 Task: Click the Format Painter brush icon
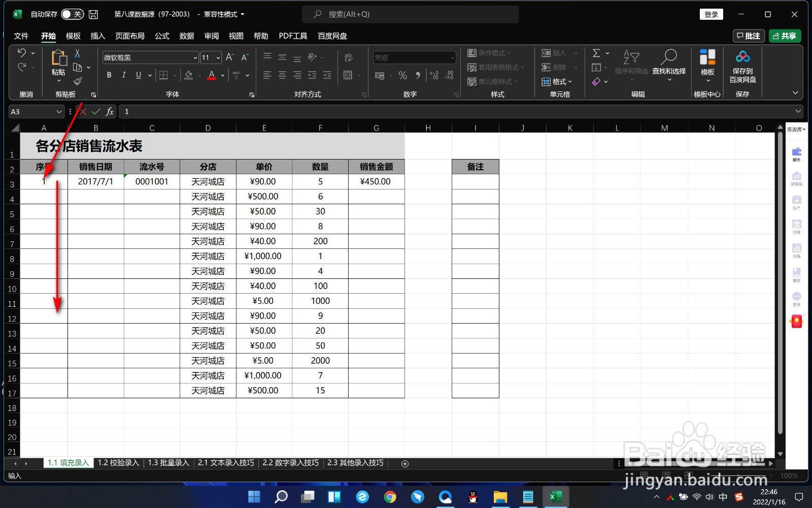(77, 81)
